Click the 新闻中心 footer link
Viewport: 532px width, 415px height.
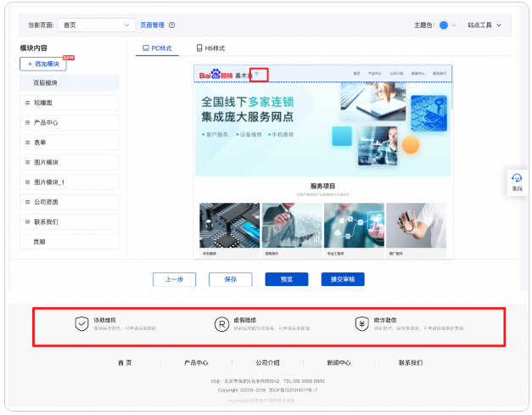339,362
